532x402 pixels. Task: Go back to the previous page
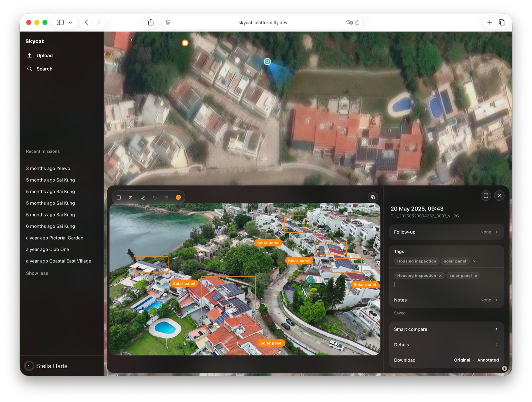pos(86,22)
